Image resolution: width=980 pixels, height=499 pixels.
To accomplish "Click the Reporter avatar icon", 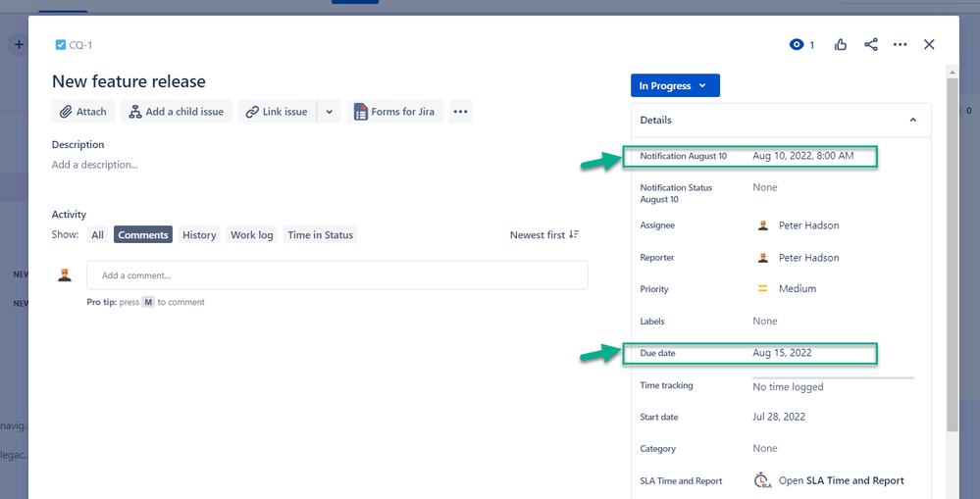I will [762, 257].
